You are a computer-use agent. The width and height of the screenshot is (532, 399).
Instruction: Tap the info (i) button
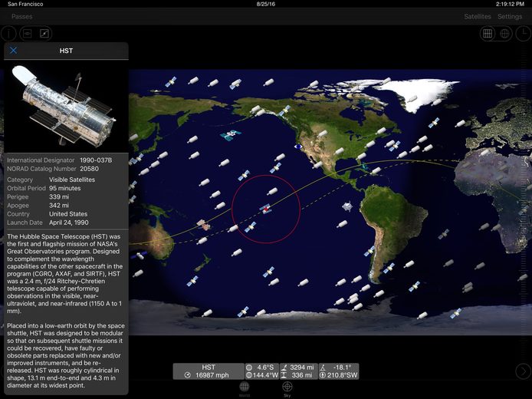click(x=9, y=34)
